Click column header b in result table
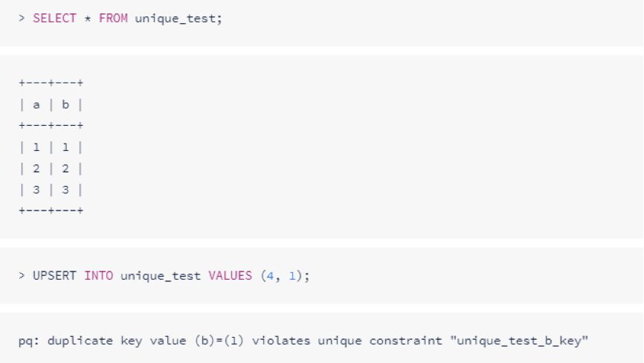The height and width of the screenshot is (363, 644). pos(65,105)
